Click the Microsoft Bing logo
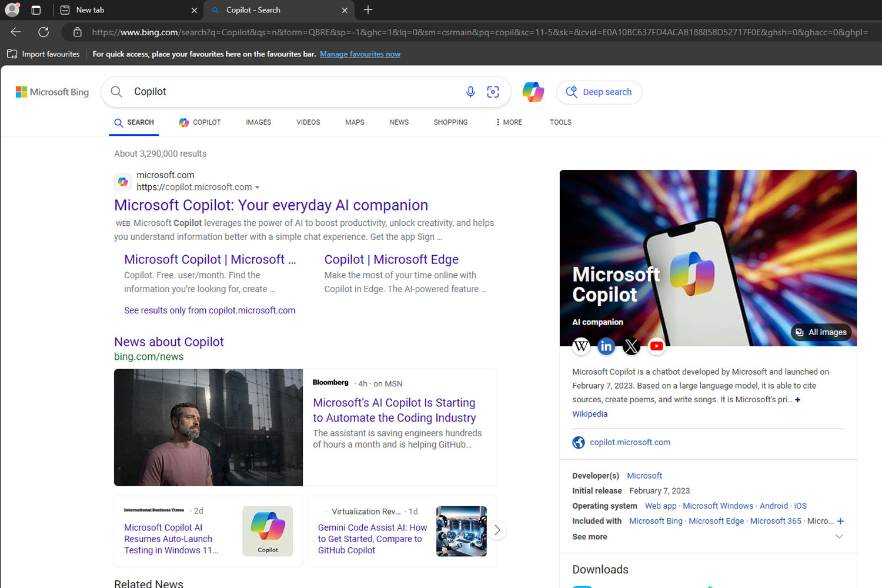The height and width of the screenshot is (588, 882). 52,92
